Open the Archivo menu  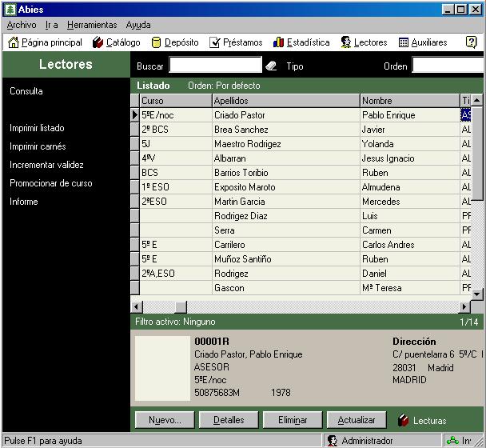[x=21, y=25]
